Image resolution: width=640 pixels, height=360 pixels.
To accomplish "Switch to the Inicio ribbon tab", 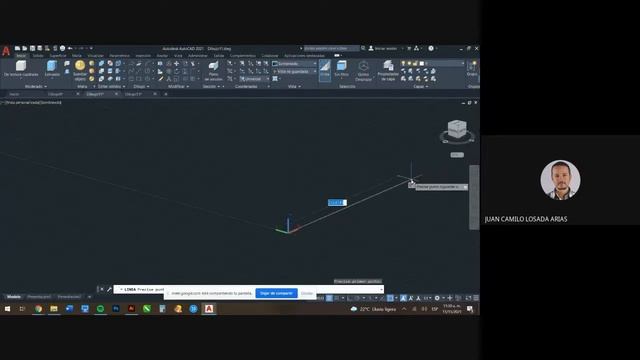I will coord(21,56).
